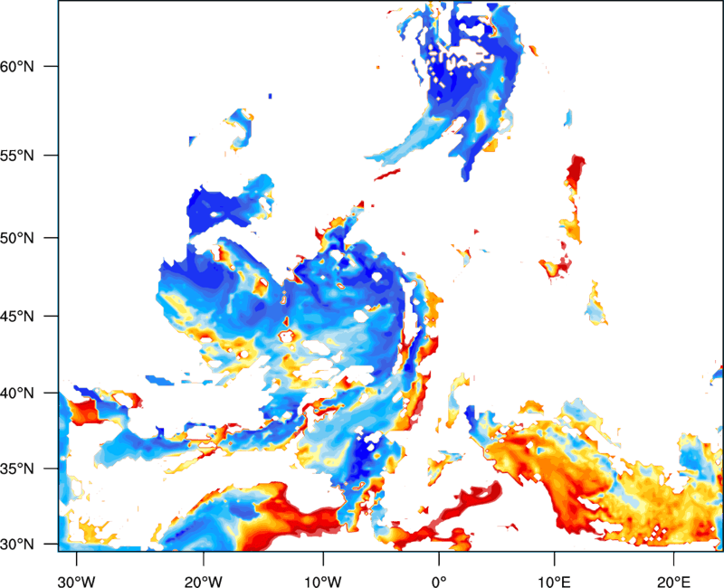
Task: Click the 10°W longitude label
Action: 323,582
